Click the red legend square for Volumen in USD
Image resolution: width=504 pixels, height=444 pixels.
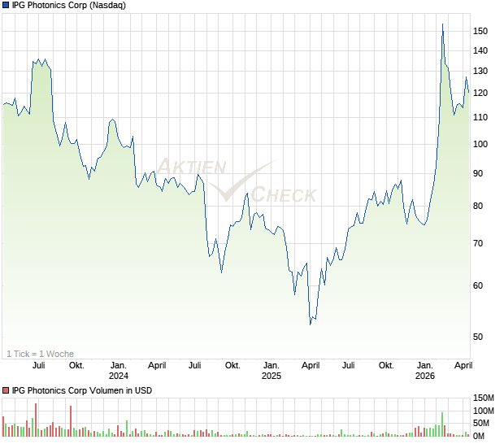6,390
